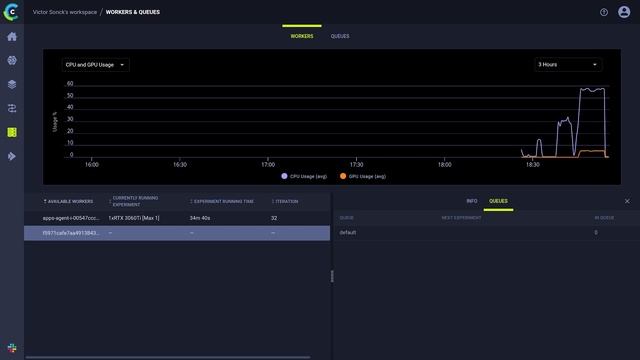Click Victor Sonck's workspace breadcrumb
This screenshot has width=640, height=360.
[x=64, y=12]
